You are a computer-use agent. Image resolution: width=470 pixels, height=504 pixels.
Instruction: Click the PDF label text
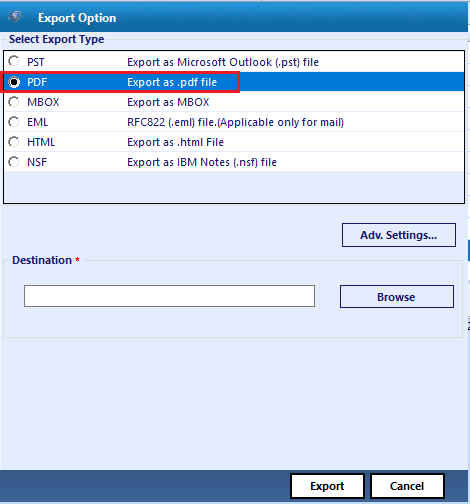[37, 82]
